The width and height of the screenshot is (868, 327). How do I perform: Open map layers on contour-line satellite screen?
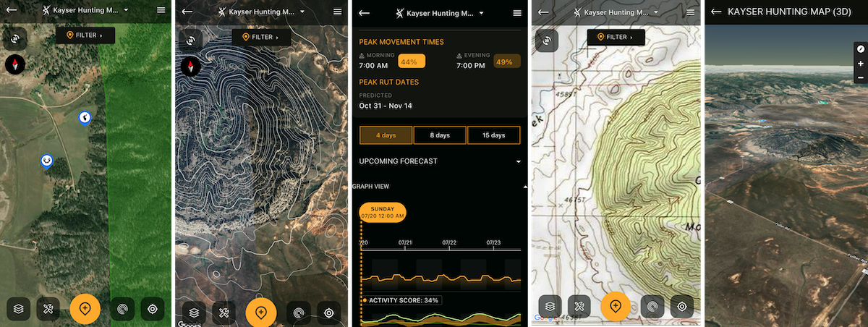pyautogui.click(x=193, y=313)
